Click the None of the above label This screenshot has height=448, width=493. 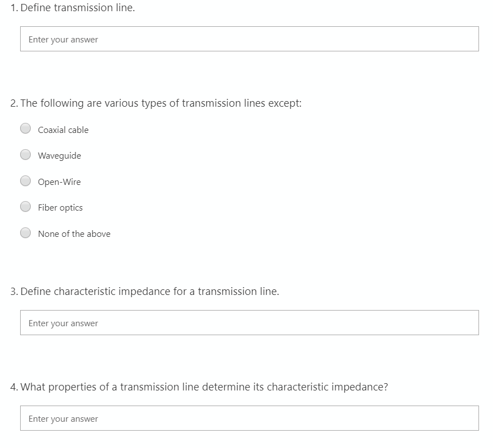pos(73,233)
